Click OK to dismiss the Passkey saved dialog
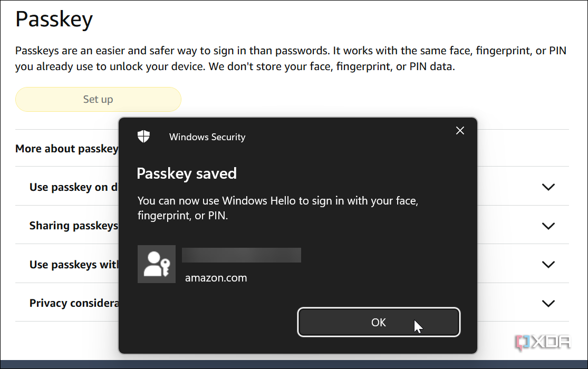 coord(378,322)
